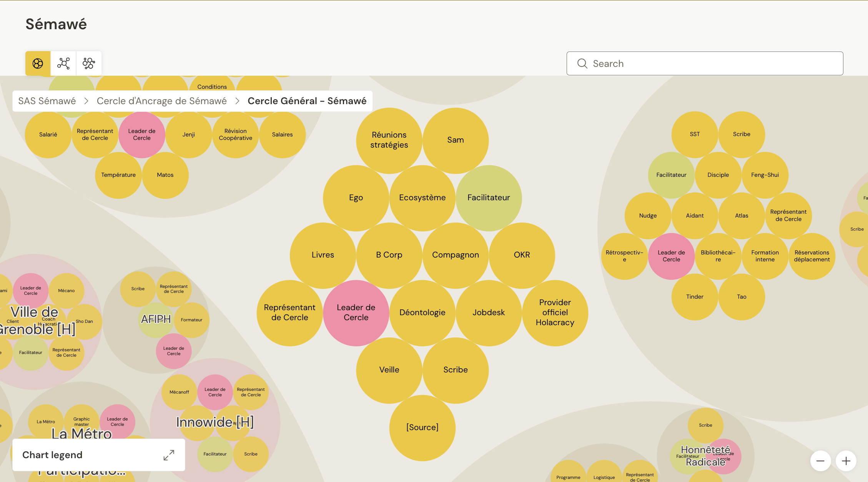Select Cercle Général - Sémawé breadcrumb
Screen dimensions: 868x482
(307, 101)
